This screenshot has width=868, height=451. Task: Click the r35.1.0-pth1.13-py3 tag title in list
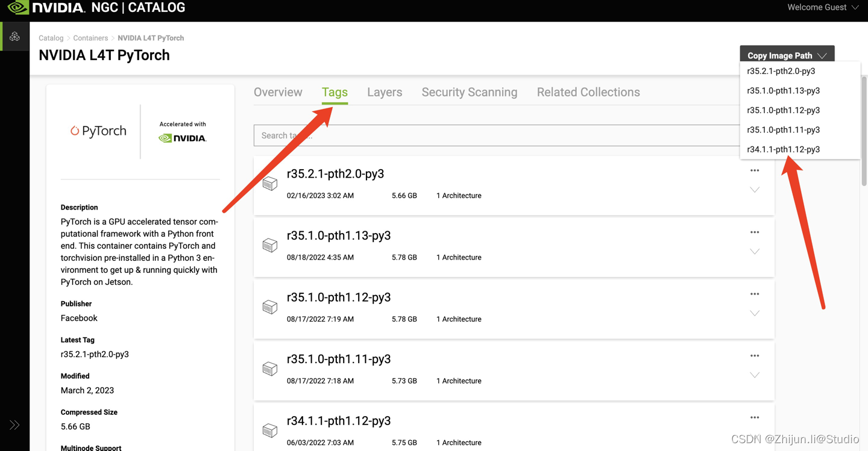339,235
